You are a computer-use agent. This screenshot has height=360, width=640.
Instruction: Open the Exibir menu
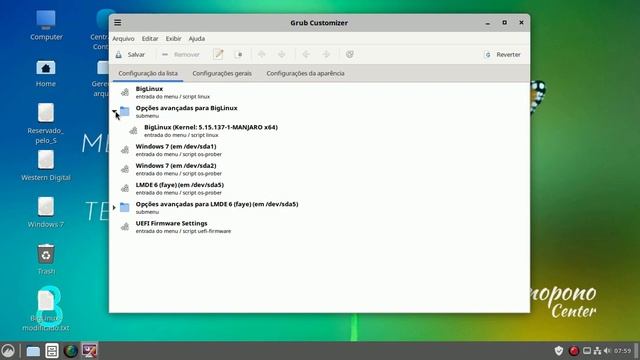click(173, 38)
